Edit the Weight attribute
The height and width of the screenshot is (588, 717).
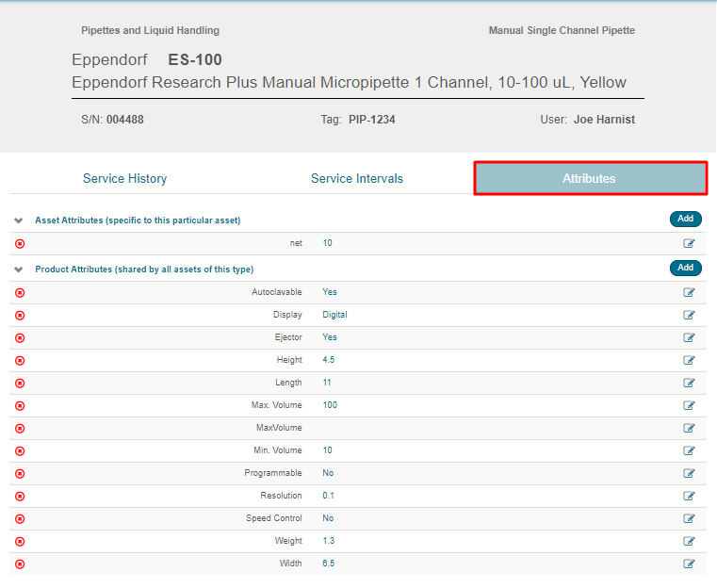pos(689,541)
